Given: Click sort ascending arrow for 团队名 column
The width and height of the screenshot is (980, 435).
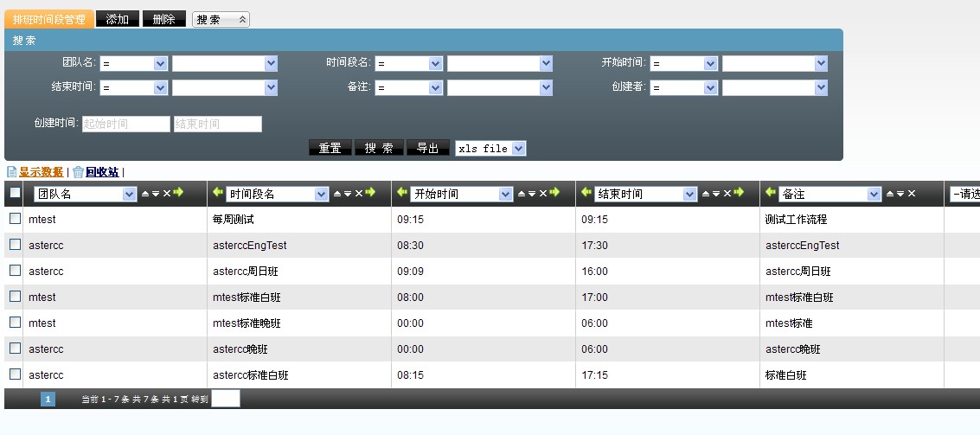Looking at the screenshot, I should (145, 194).
